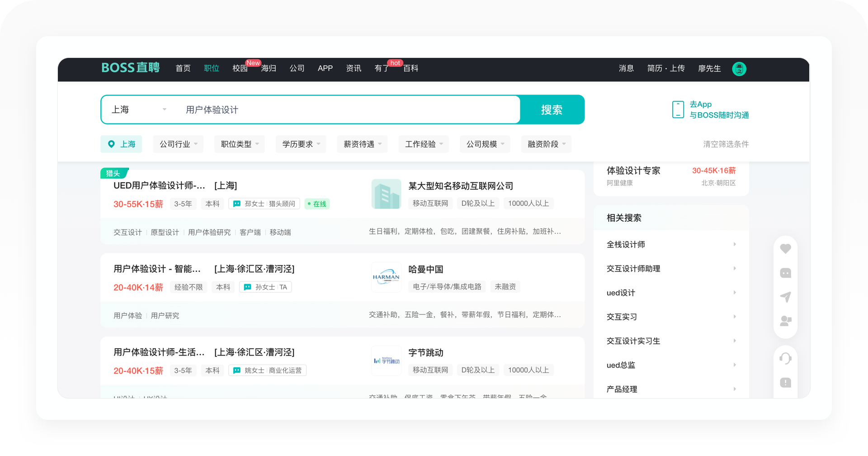This screenshot has height=456, width=868.
Task: Open the 用户体验设计 - 智能 job posting
Action: 157,269
